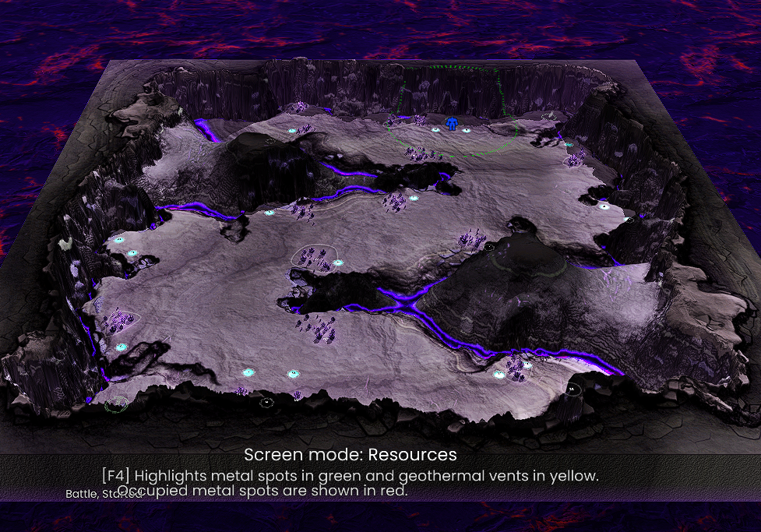
Task: Click metal spot beside central ringed crystal cluster
Action: point(338,263)
